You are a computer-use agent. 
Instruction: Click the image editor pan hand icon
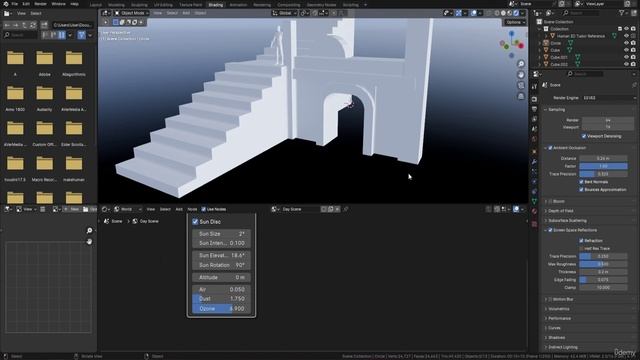coord(89,242)
